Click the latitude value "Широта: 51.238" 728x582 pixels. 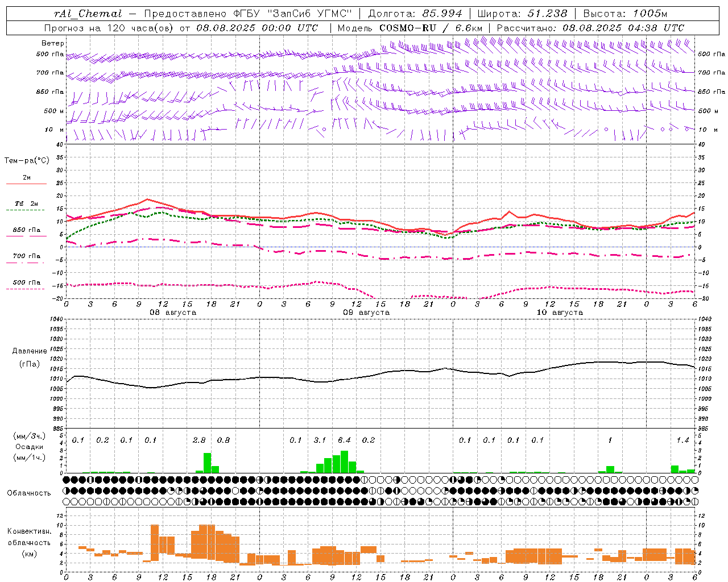pyautogui.click(x=522, y=14)
